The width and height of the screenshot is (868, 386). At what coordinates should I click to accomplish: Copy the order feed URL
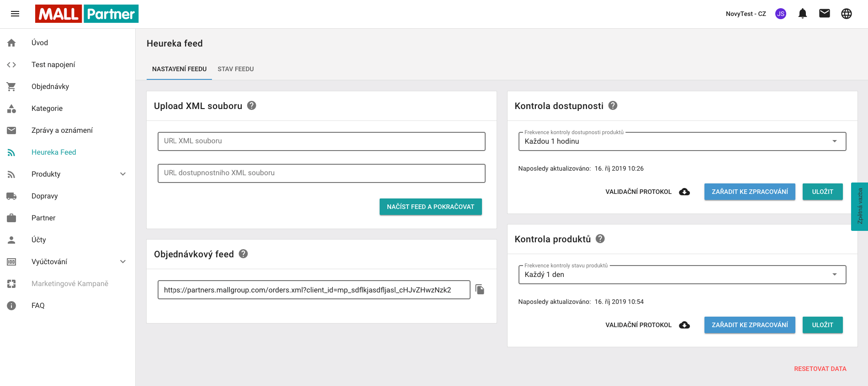(480, 289)
